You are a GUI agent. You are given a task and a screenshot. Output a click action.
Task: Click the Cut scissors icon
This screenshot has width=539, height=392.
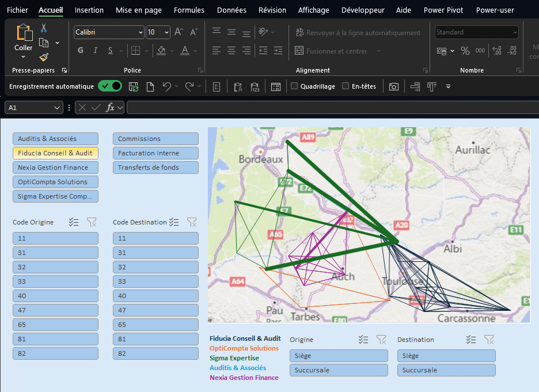44,28
